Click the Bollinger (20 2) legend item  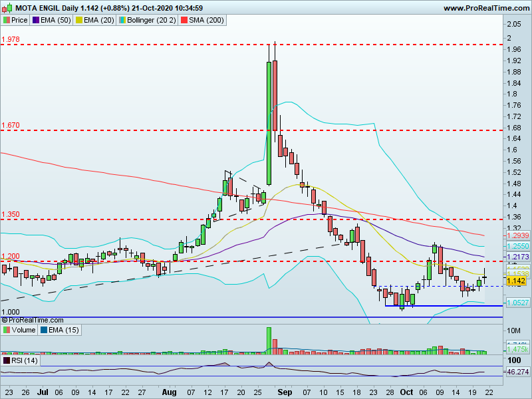[147, 20]
